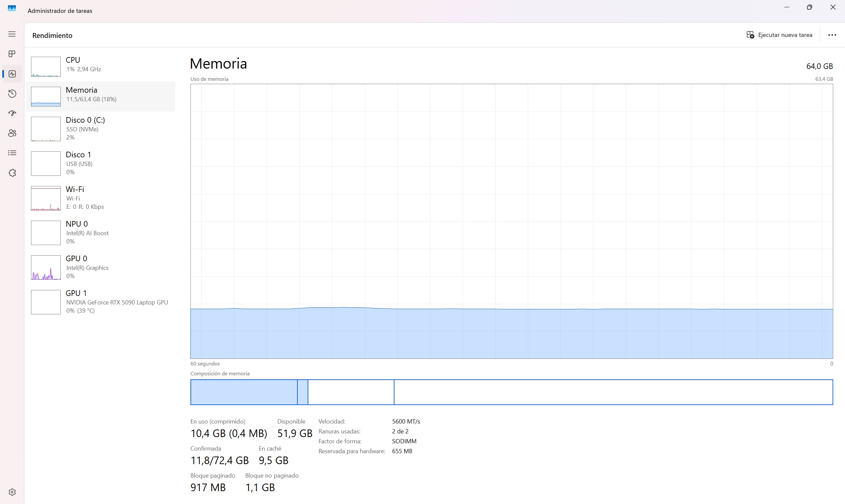Click the memory usage graph area
Image resolution: width=845 pixels, height=504 pixels.
511,221
